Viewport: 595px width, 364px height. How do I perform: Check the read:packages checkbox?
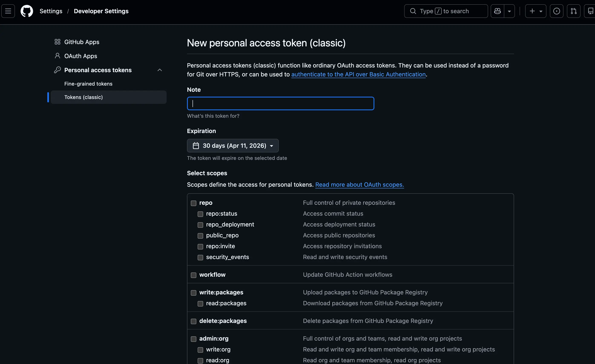pos(200,304)
